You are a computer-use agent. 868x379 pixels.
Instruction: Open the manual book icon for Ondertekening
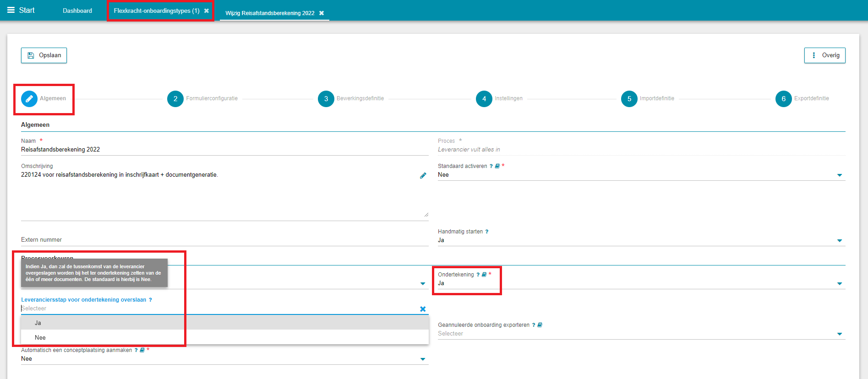point(484,275)
